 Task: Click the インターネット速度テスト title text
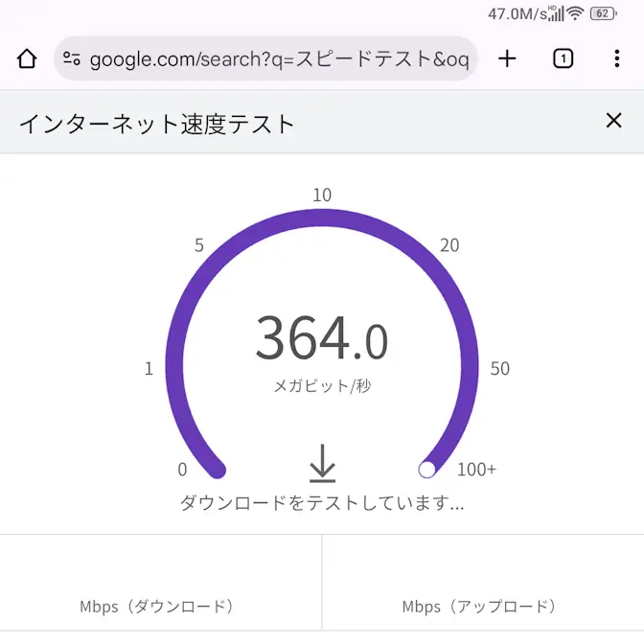pyautogui.click(x=157, y=123)
